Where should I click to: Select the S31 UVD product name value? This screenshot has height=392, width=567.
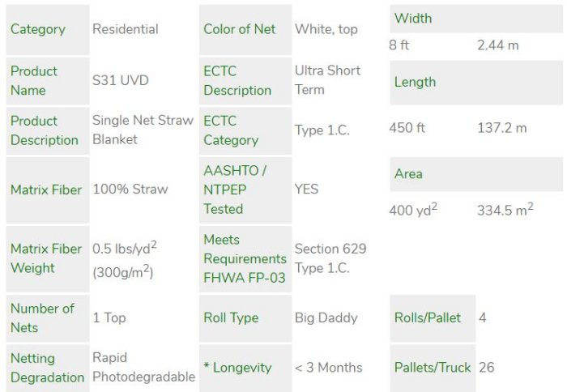121,80
